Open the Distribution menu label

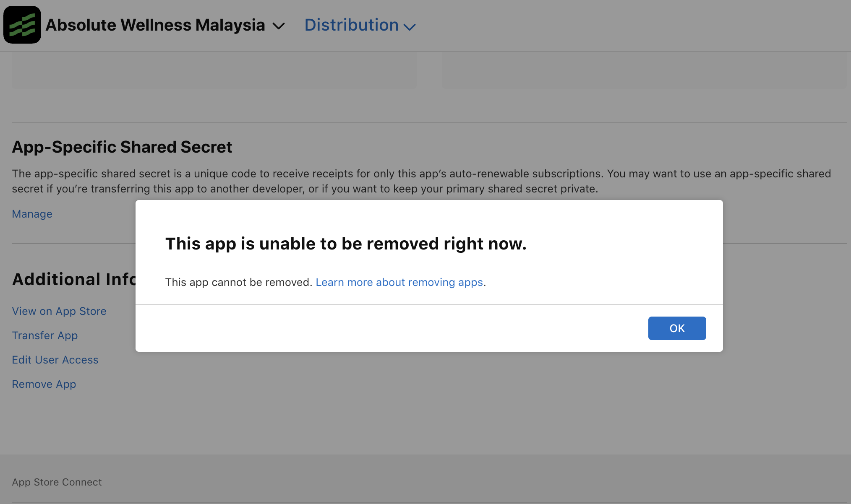pyautogui.click(x=351, y=25)
